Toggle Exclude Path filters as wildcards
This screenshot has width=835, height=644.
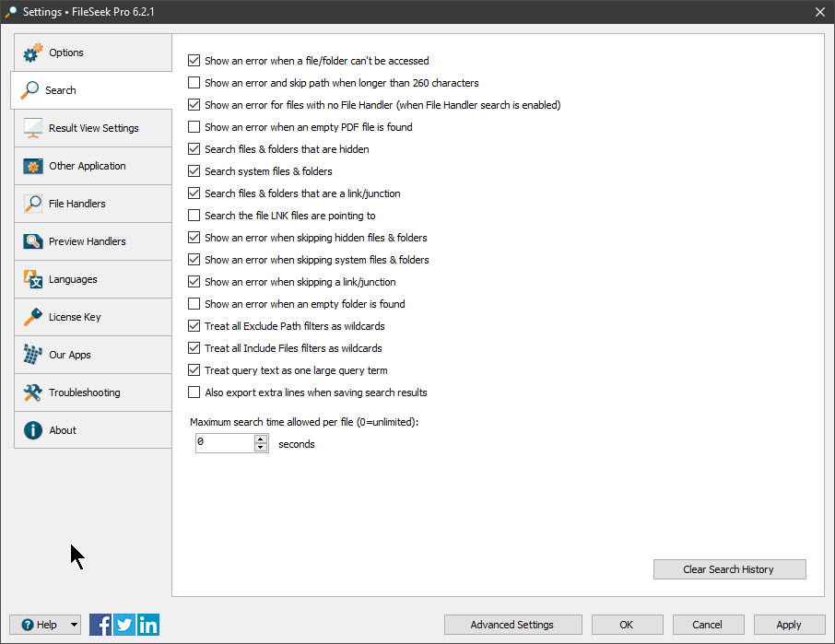pyautogui.click(x=194, y=326)
